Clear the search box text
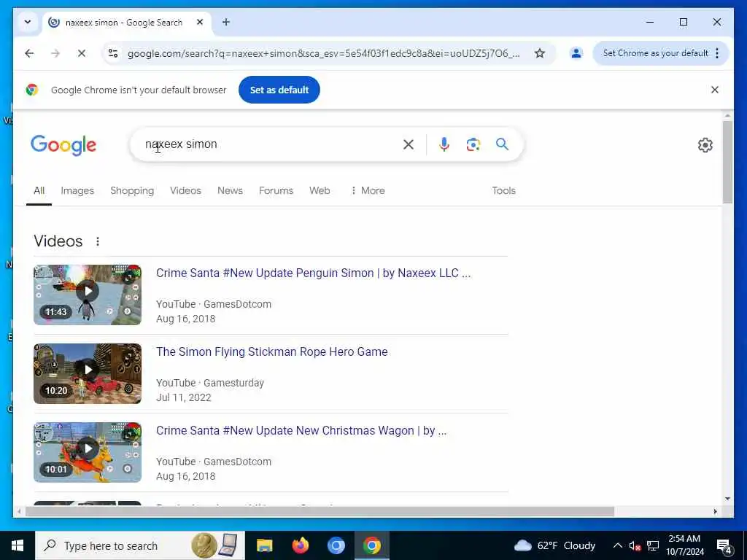The width and height of the screenshot is (747, 560). (x=409, y=144)
